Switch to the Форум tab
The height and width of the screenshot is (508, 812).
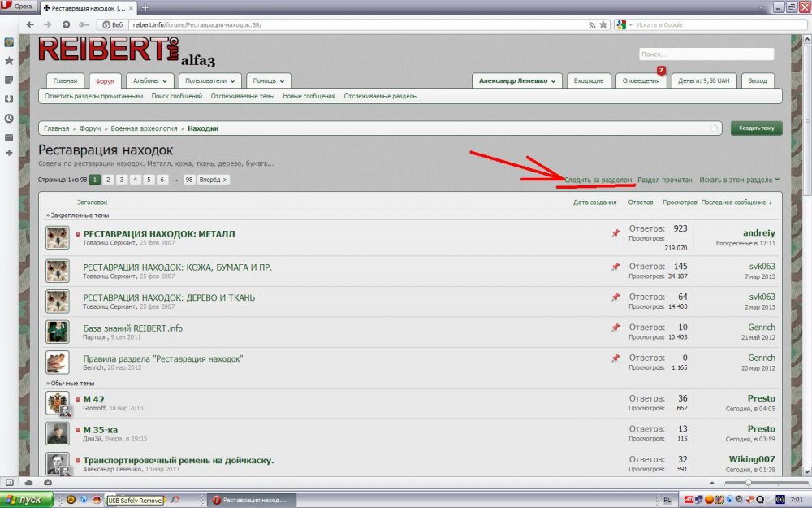106,81
